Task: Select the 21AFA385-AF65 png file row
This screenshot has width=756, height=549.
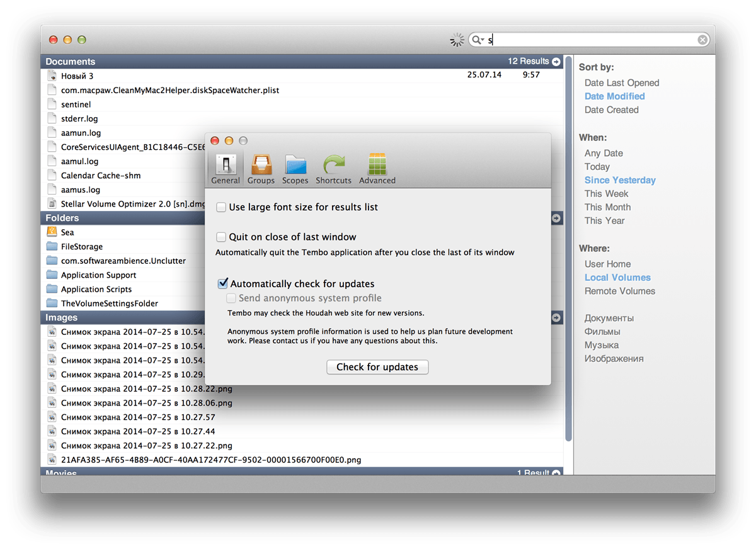Action: coord(302,460)
